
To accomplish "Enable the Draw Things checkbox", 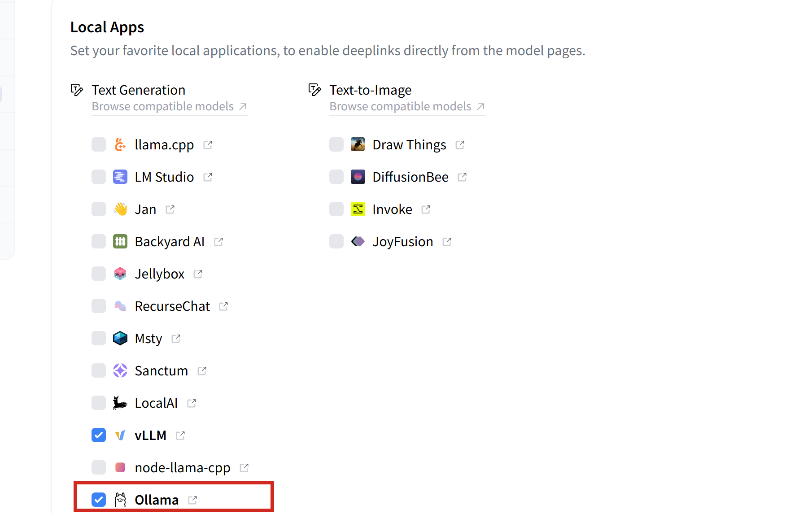I will (336, 145).
